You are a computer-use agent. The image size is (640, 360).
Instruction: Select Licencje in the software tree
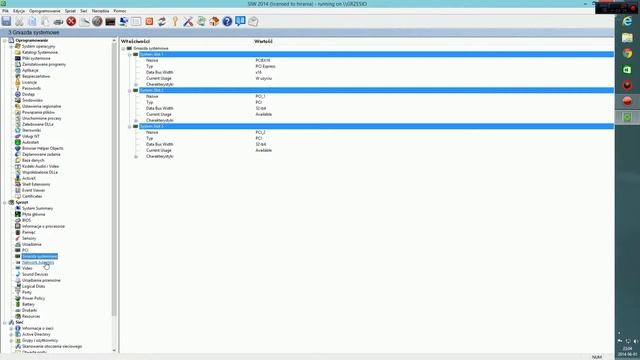pos(29,82)
